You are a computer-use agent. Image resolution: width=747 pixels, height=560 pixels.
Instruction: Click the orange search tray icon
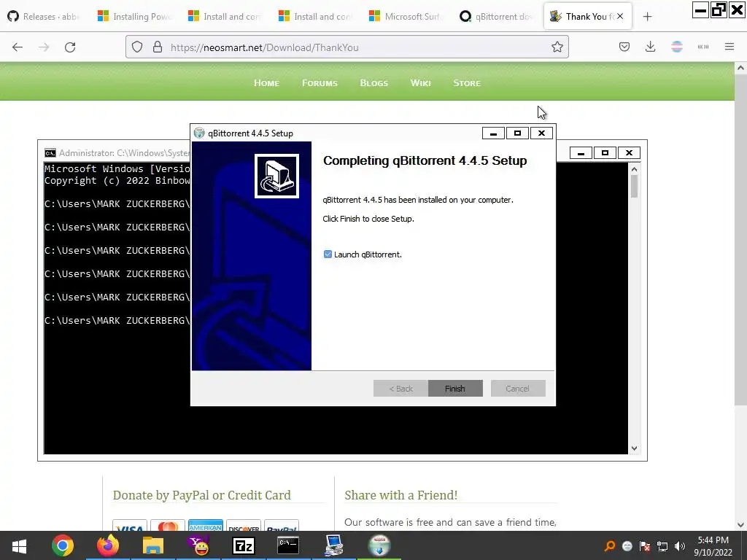[609, 546]
